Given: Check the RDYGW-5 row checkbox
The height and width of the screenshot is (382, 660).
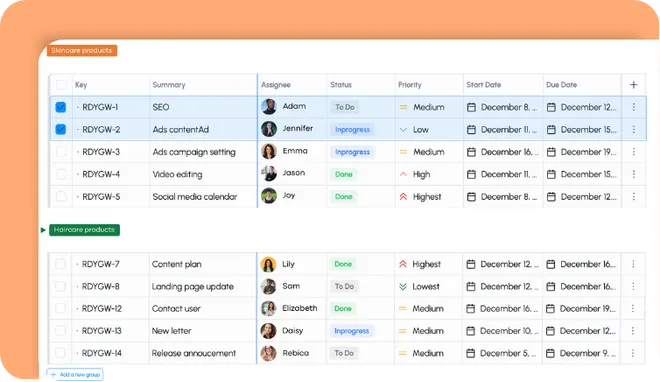Looking at the screenshot, I should [61, 196].
